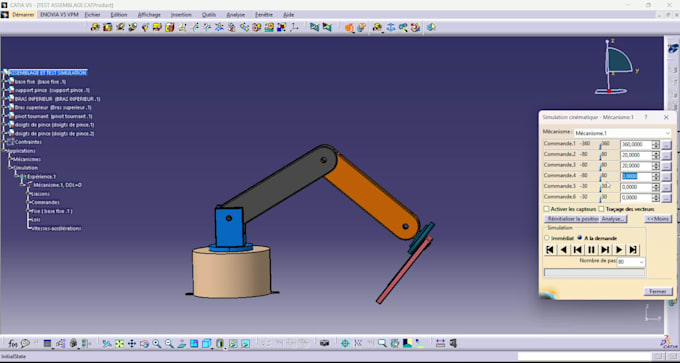This screenshot has height=363, width=680.
Task: Click the Commande.1 value spinner arrows
Action: click(x=656, y=145)
